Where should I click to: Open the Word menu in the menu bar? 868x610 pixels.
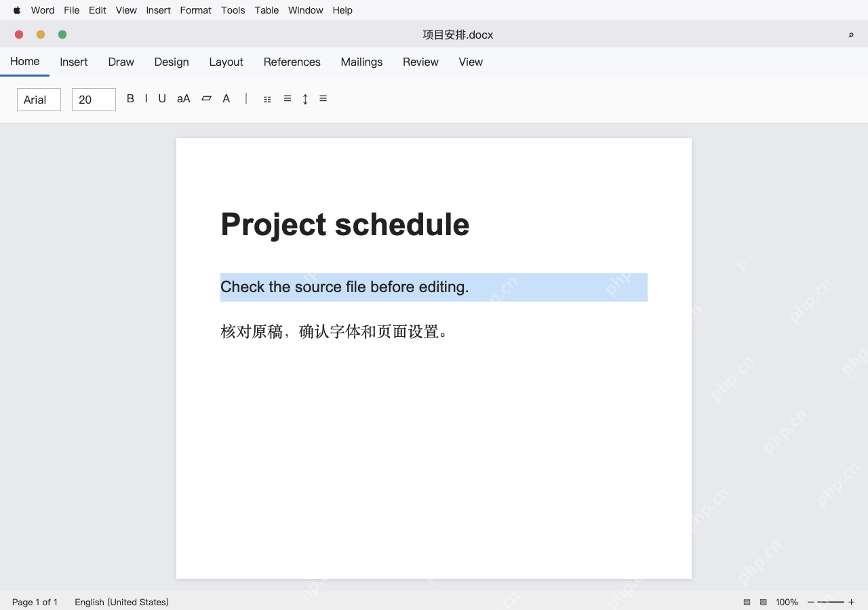[43, 10]
